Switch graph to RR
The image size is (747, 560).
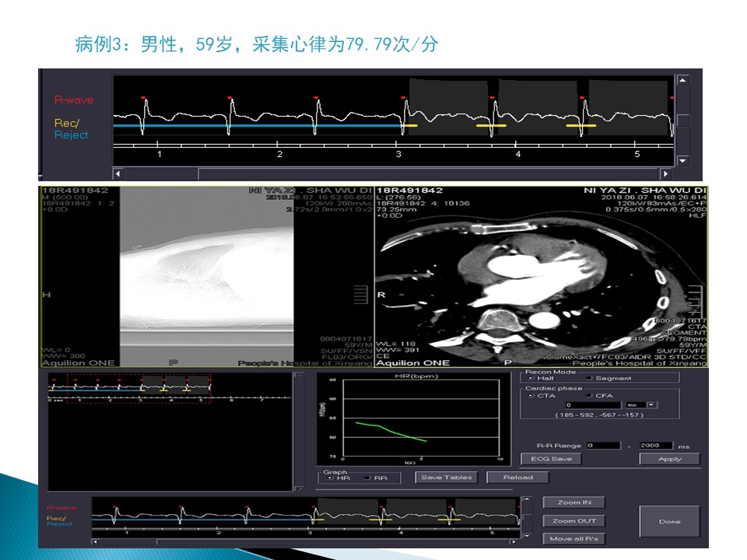click(x=367, y=478)
